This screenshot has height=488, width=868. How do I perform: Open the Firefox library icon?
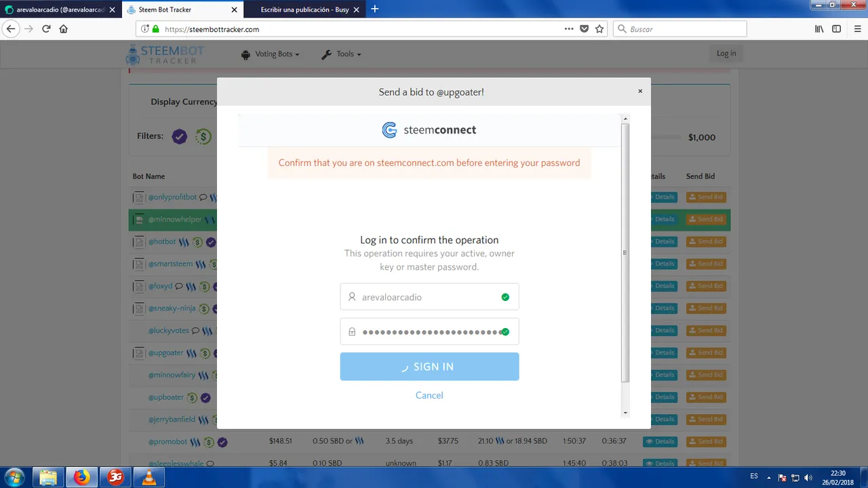click(819, 29)
